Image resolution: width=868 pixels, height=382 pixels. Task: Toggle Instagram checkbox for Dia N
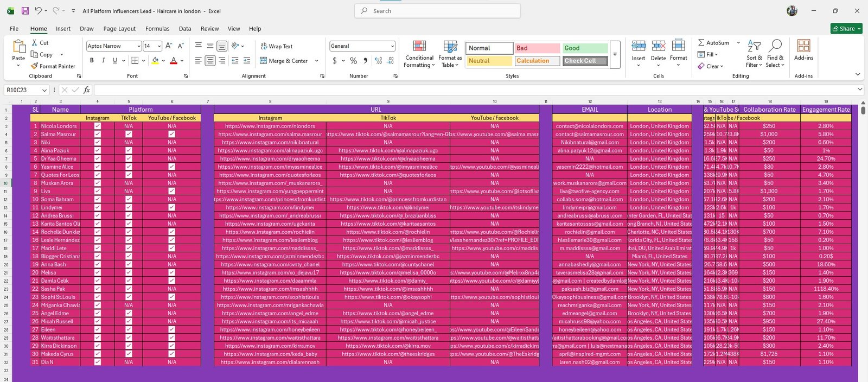[98, 362]
